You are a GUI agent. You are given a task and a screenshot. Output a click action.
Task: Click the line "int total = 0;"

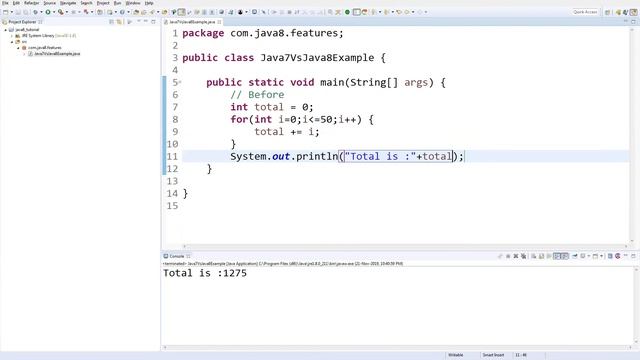pyautogui.click(x=272, y=107)
